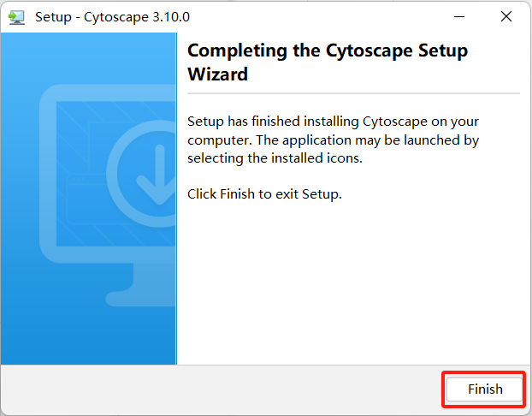Click the installer icon in the title bar
The width and height of the screenshot is (532, 416).
[x=17, y=17]
